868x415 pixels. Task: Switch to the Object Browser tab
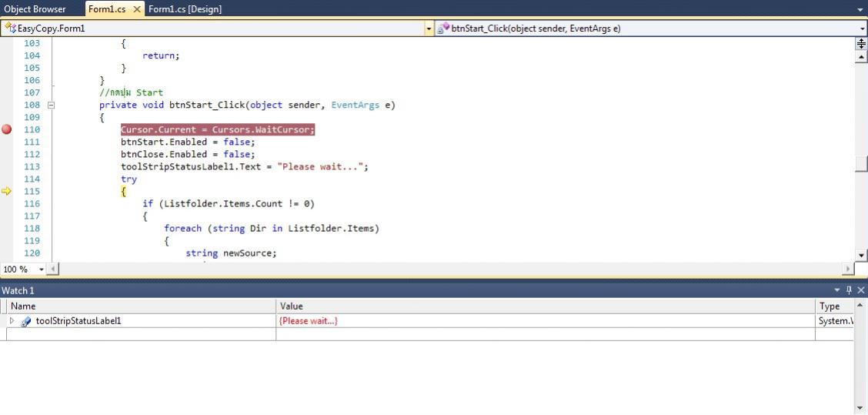(35, 9)
